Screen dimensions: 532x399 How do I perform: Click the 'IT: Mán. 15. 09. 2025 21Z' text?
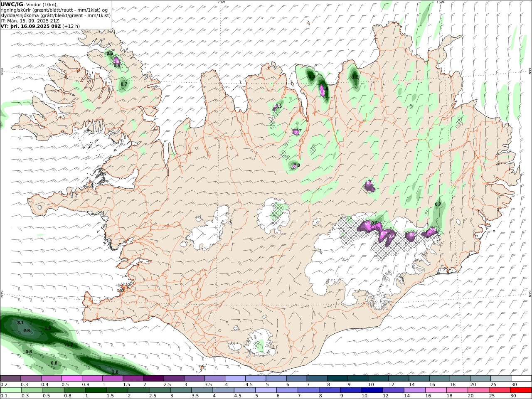[x=30, y=21]
